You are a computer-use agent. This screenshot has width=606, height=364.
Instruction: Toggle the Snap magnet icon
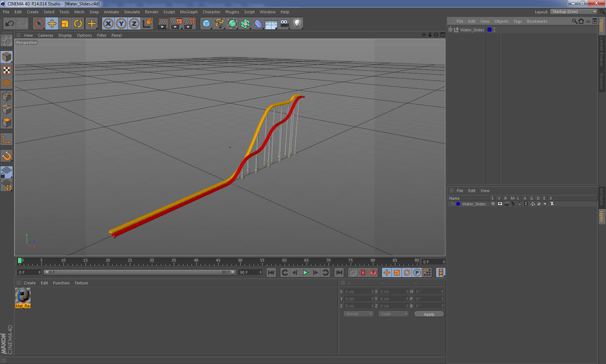tap(6, 156)
